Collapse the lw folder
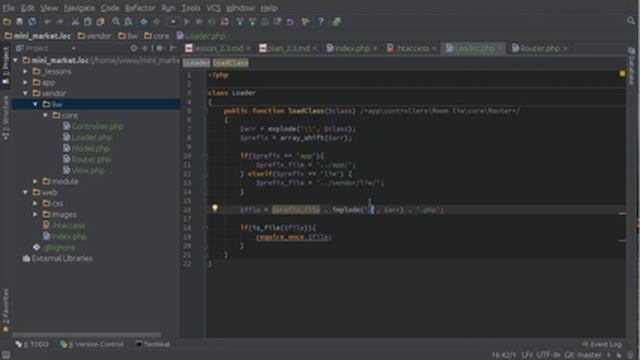640x360 pixels. click(36, 104)
